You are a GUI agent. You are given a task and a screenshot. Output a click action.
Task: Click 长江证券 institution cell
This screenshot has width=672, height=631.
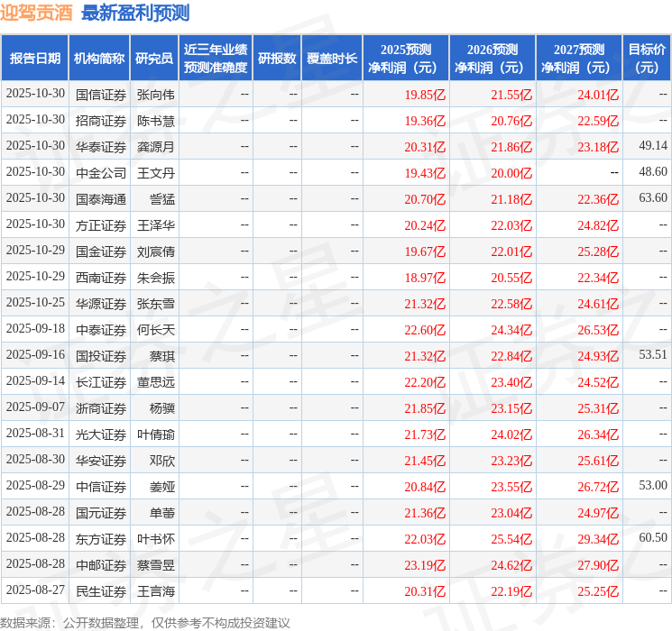coord(101,382)
